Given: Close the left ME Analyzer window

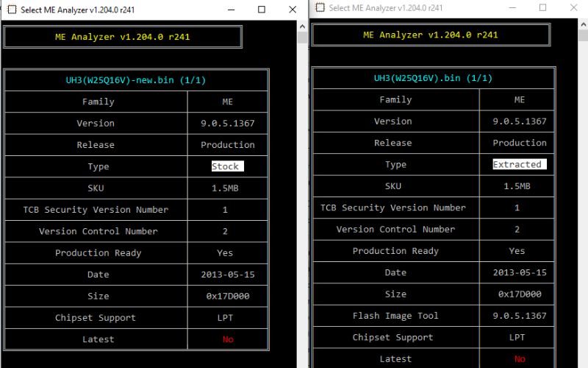Looking at the screenshot, I should pos(293,10).
